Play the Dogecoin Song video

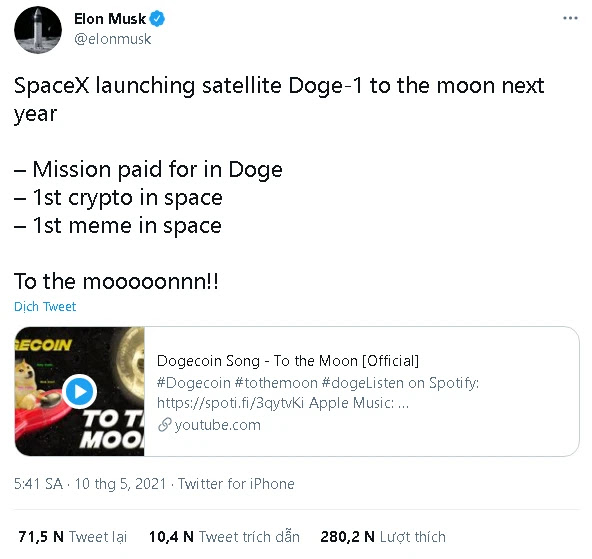tap(79, 391)
